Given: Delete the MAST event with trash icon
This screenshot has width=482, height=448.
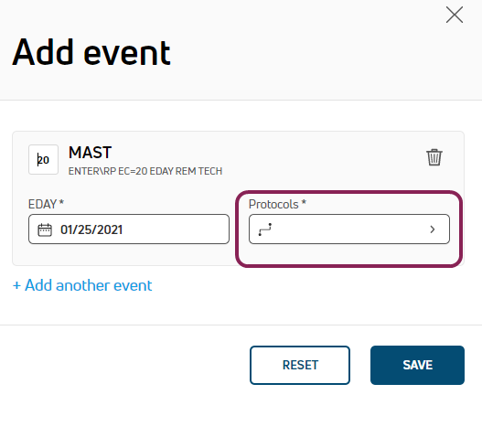Looking at the screenshot, I should (434, 157).
